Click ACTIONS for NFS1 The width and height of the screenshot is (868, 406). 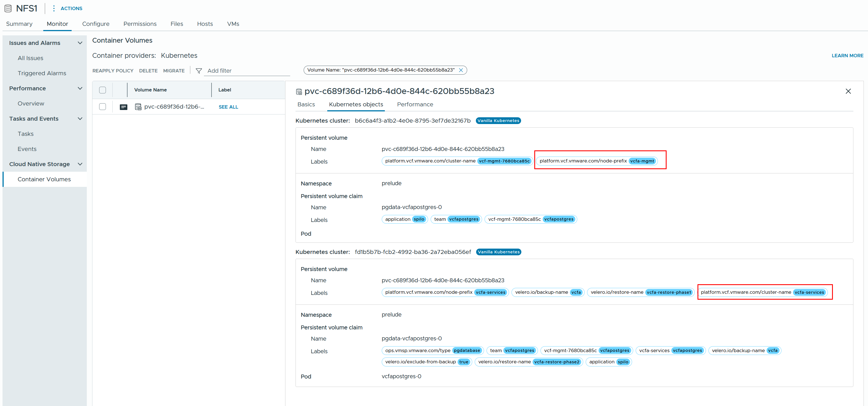point(71,8)
